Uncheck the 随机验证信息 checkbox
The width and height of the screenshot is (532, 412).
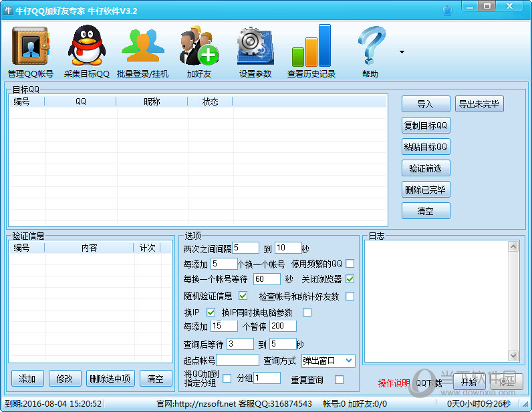243,296
